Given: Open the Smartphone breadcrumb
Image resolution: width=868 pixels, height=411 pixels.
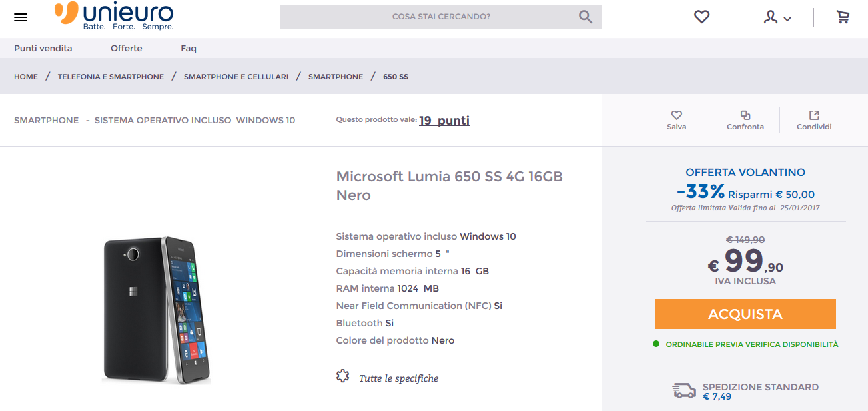Looking at the screenshot, I should 336,77.
